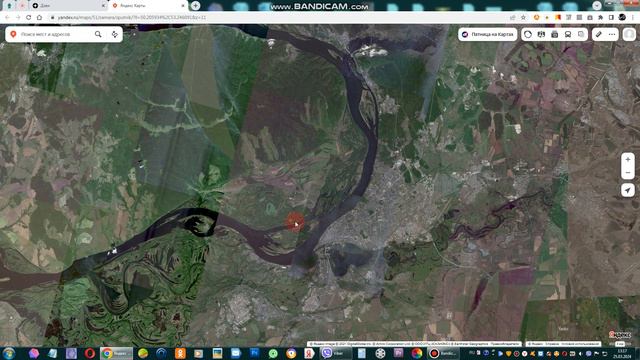This screenshot has height=360, width=640.
Task: Switch to the first pinned tab
Action: tap(9, 6)
